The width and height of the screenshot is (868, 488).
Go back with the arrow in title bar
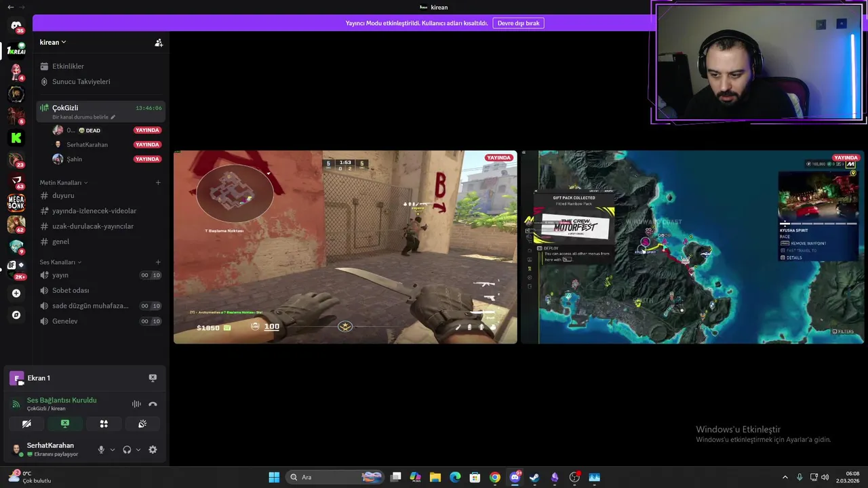[10, 7]
